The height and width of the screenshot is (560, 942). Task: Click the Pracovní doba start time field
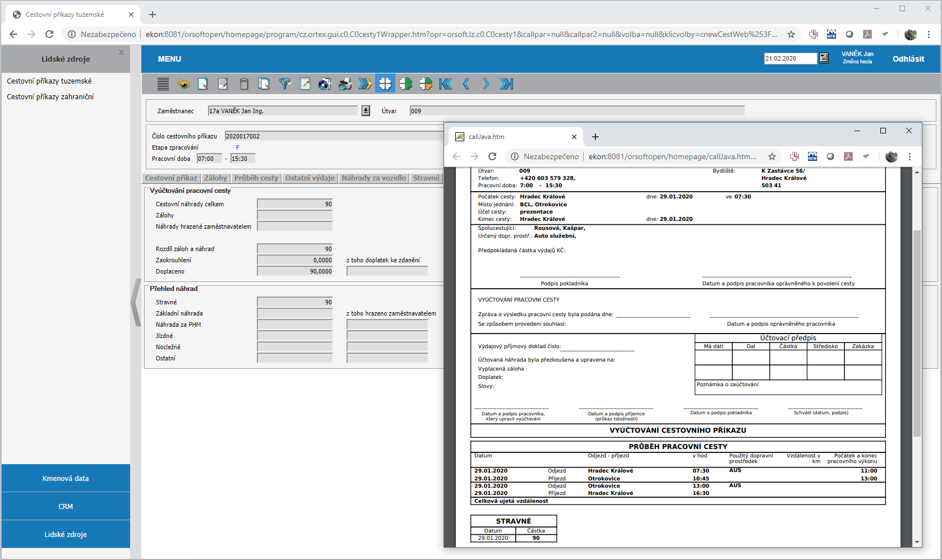click(209, 159)
